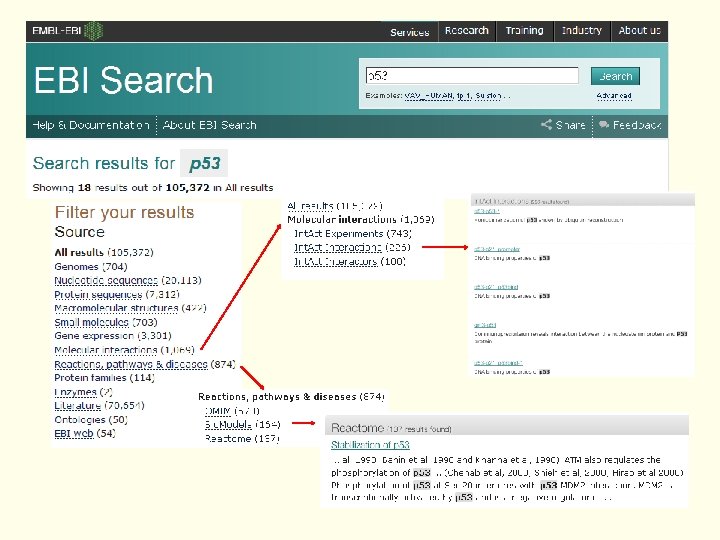This screenshot has width=720, height=540.
Task: Open the Training tab
Action: pyautogui.click(x=524, y=31)
